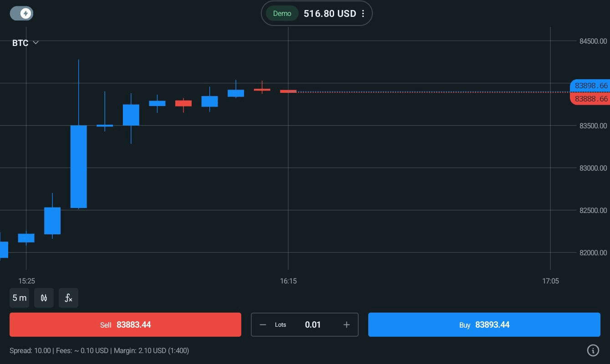Viewport: 610px width, 364px height.
Task: Click the 82500.00 price axis label
Action: pyautogui.click(x=593, y=211)
